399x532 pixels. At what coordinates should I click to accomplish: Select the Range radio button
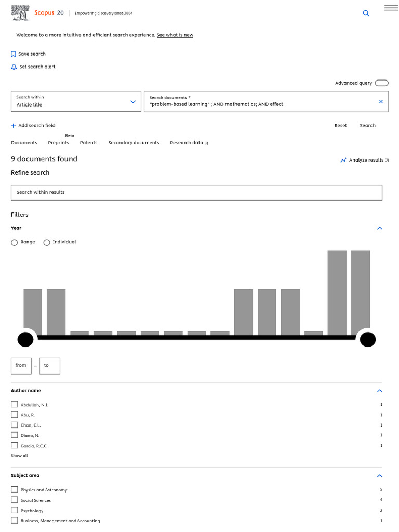tap(15, 242)
